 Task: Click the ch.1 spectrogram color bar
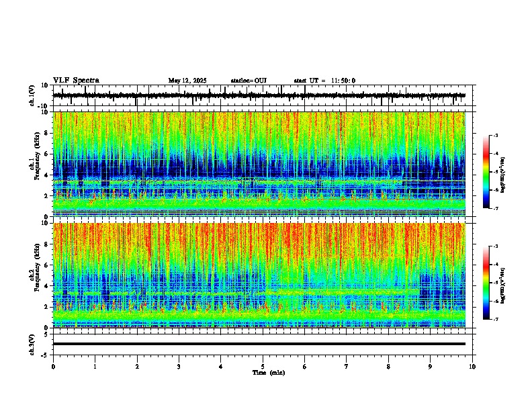pyautogui.click(x=486, y=172)
